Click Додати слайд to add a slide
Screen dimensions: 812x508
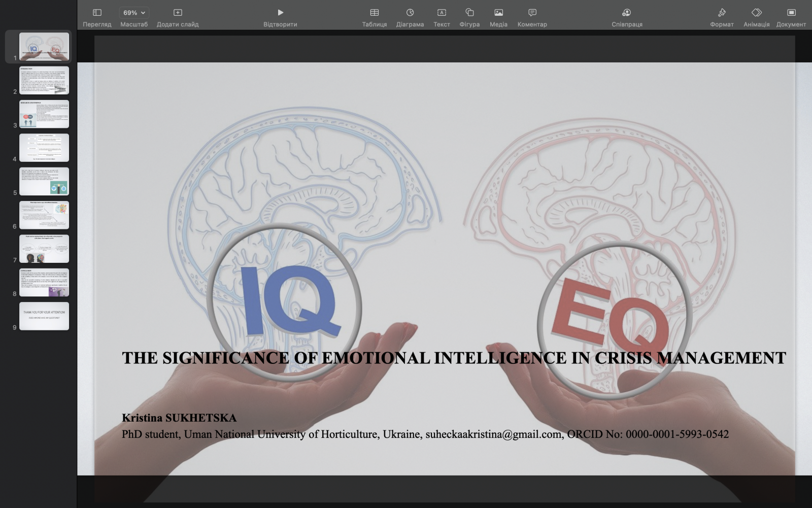(x=178, y=17)
